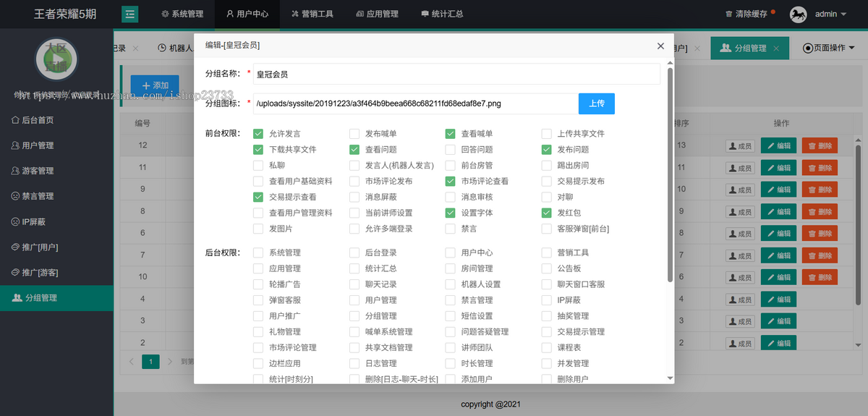Click 编辑 pencil button for row 编号 6
The width and height of the screenshot is (868, 416).
click(779, 233)
